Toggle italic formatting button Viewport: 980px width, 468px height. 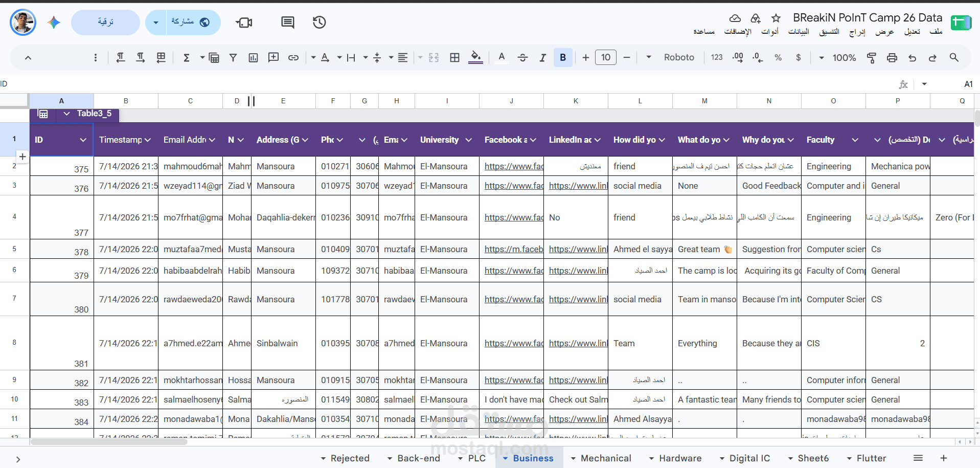[x=542, y=57]
